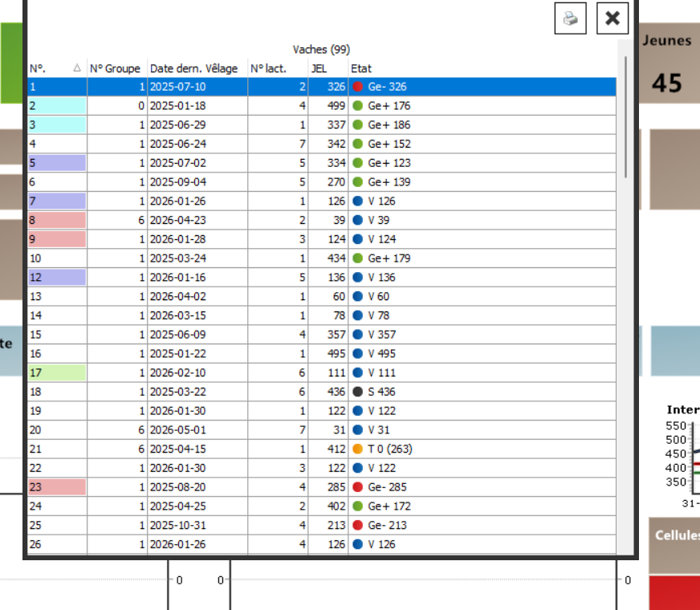Sort by N°. column header
The image size is (700, 610).
pos(56,69)
